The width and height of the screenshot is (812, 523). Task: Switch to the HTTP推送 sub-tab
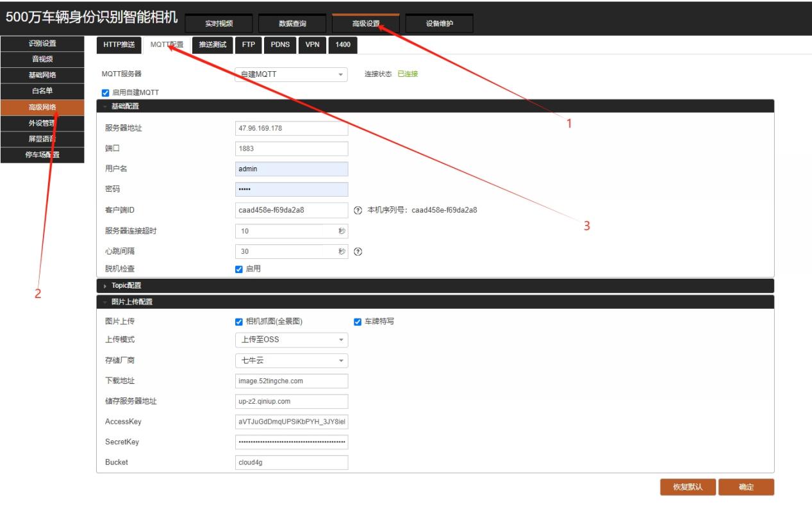[x=119, y=44]
